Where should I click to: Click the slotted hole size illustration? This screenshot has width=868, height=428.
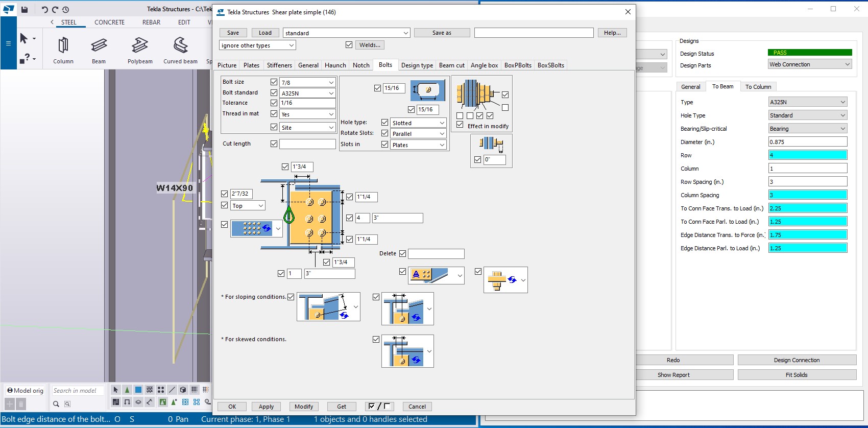[x=428, y=90]
